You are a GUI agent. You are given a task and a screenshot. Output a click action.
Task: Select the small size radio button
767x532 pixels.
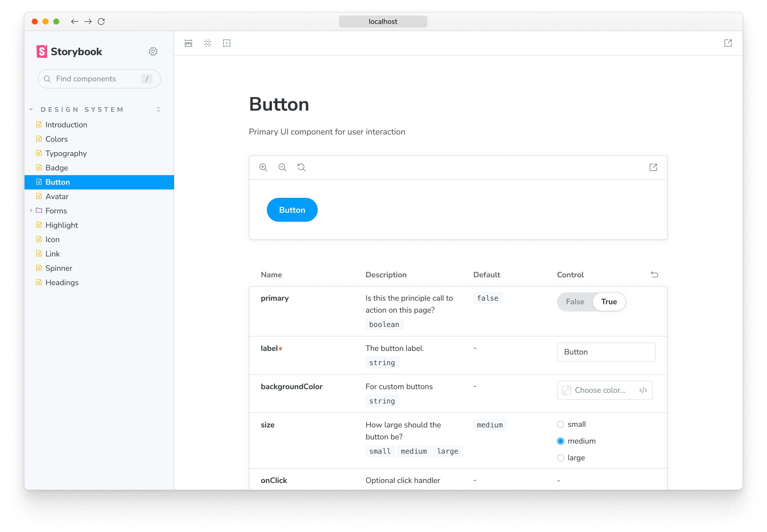[561, 424]
